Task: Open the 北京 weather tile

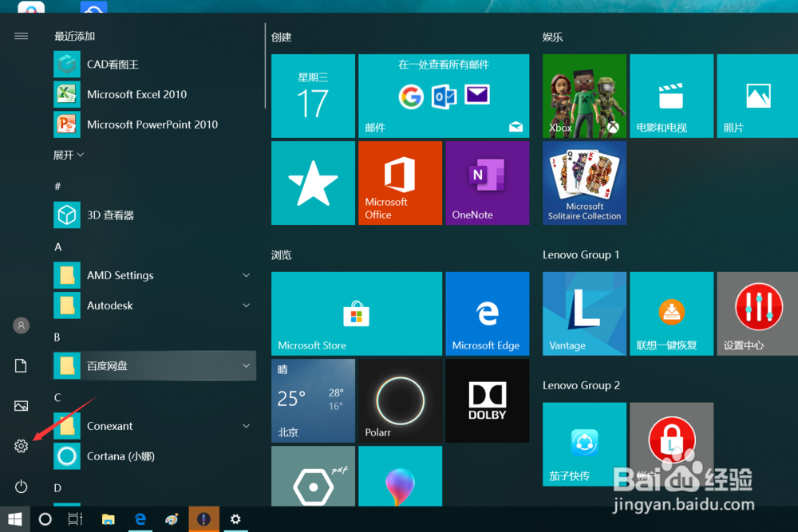Action: [313, 400]
